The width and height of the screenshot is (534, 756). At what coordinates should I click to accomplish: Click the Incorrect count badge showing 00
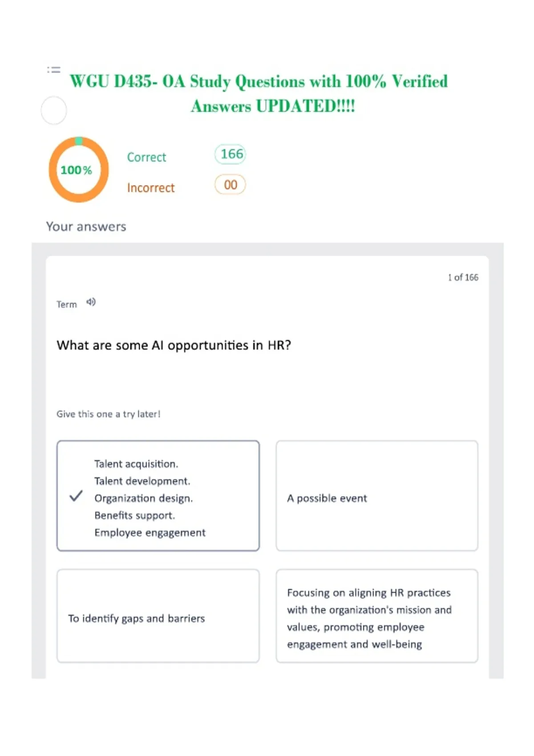(x=231, y=185)
